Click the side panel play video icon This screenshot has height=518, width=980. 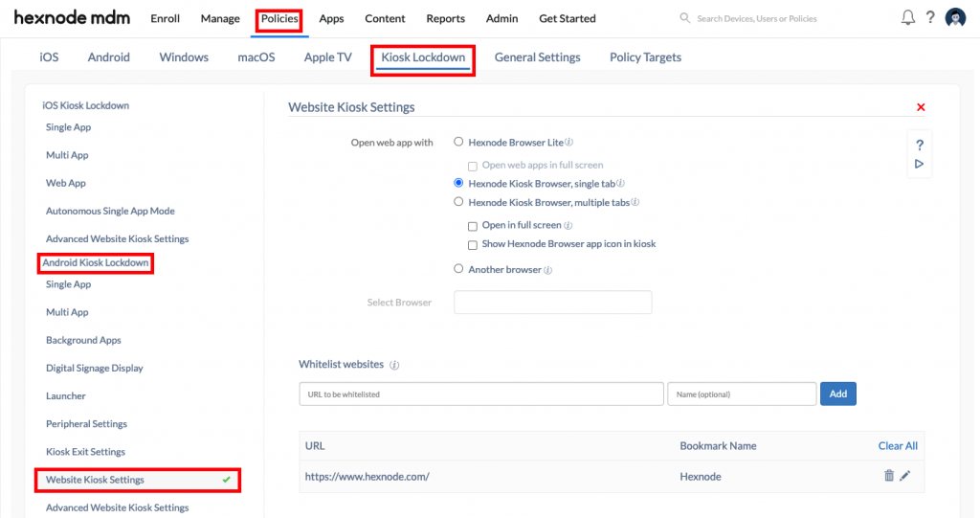pyautogui.click(x=920, y=164)
